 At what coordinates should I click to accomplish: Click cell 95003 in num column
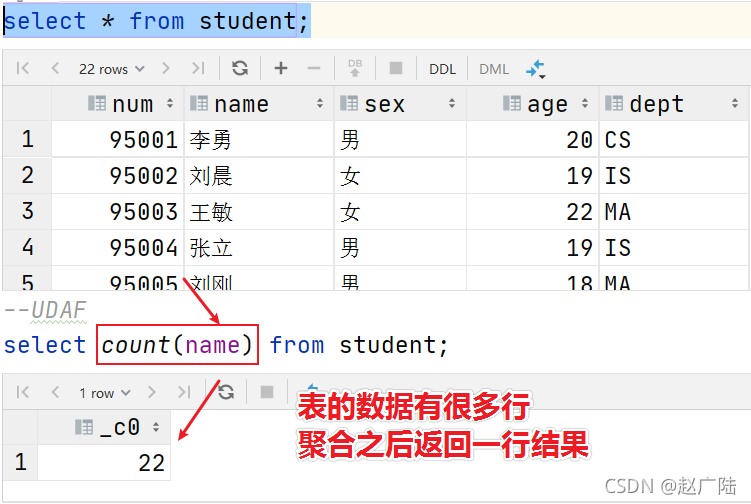tap(118, 211)
